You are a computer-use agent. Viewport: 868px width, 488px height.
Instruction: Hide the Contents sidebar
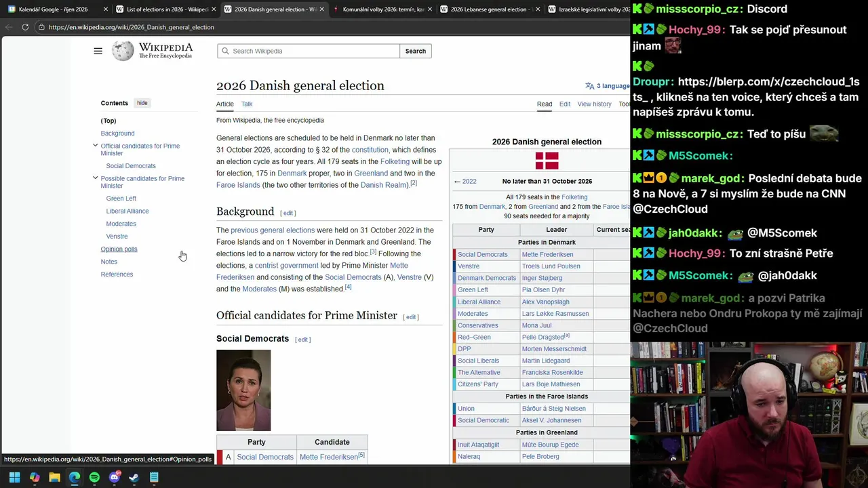pos(142,103)
